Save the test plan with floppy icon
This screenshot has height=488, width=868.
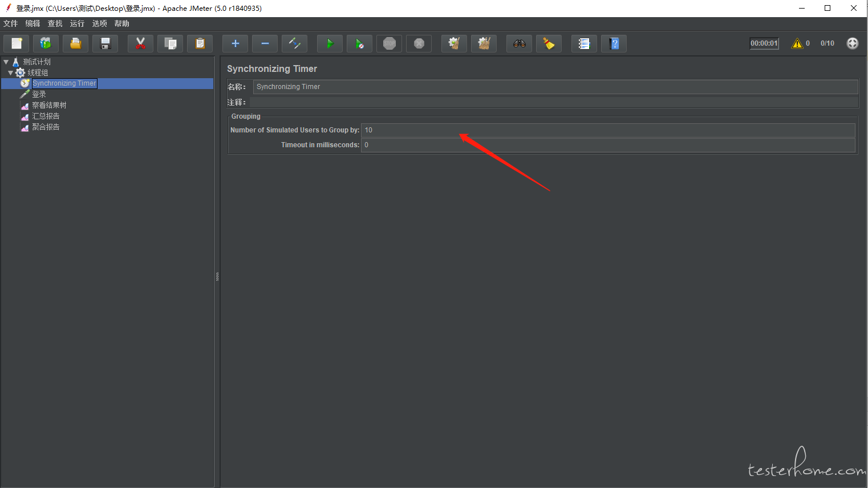point(105,43)
